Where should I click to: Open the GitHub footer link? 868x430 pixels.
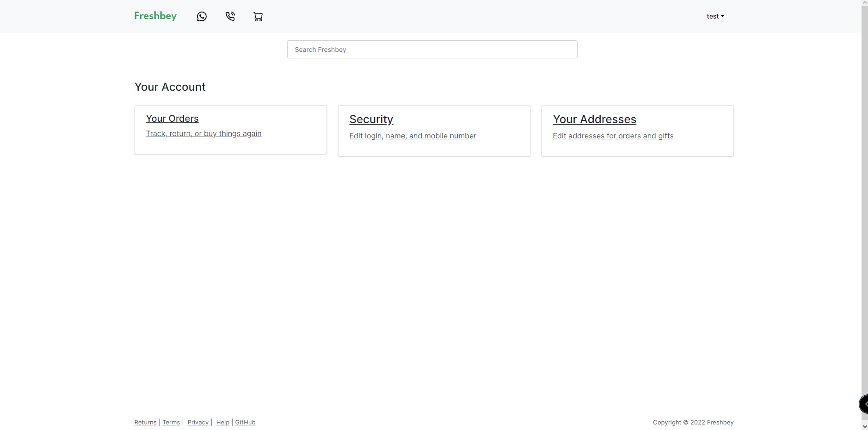(x=245, y=422)
